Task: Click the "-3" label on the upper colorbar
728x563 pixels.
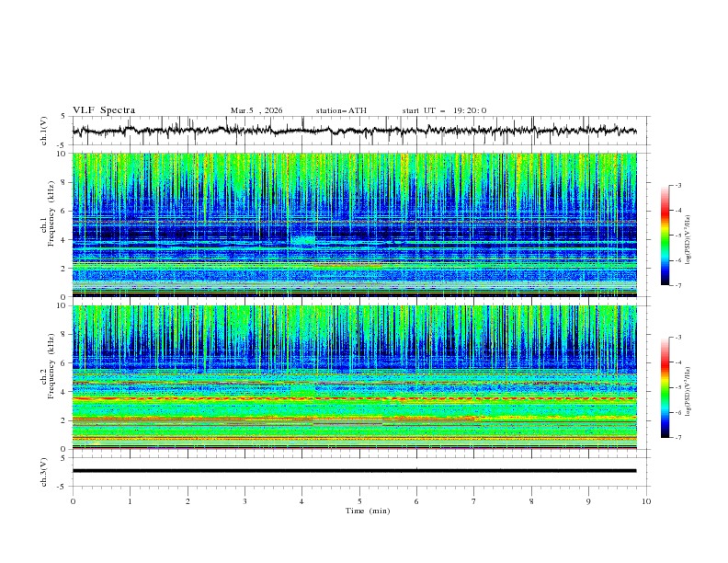Action: (x=677, y=185)
